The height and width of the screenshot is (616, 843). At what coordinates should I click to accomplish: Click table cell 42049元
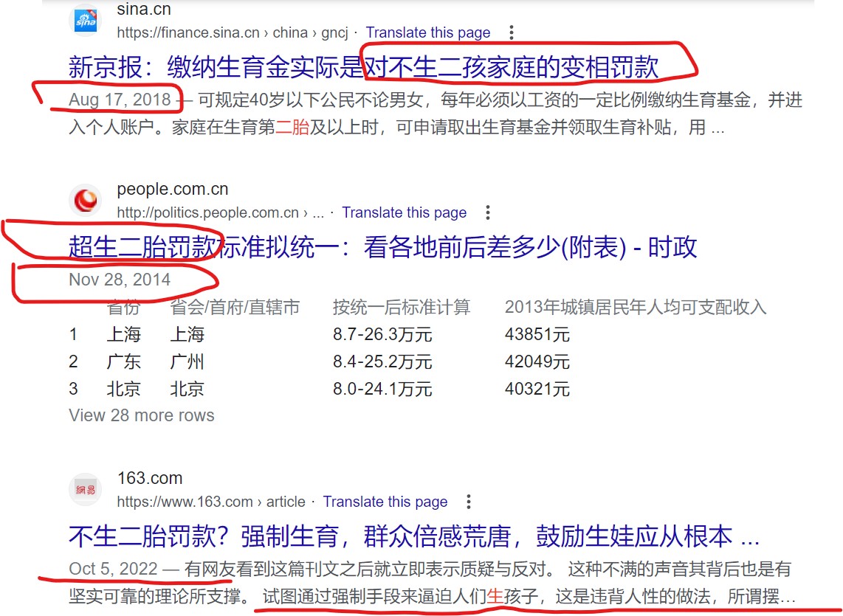(537, 361)
